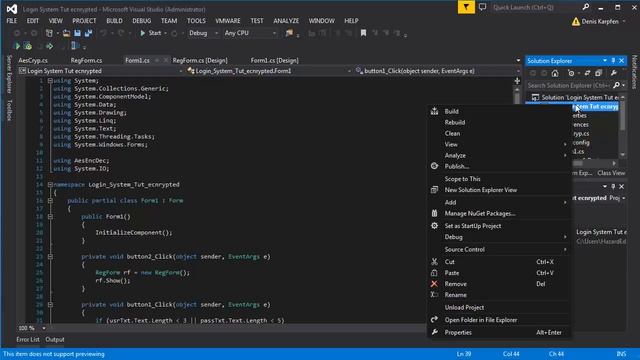This screenshot has width=640, height=360.
Task: Click the search magnifier in Solution Explorer search box
Action: tap(616, 85)
